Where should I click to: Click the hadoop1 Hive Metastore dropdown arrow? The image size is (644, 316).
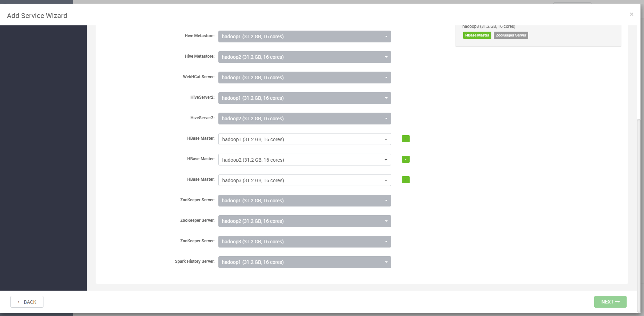pos(386,37)
